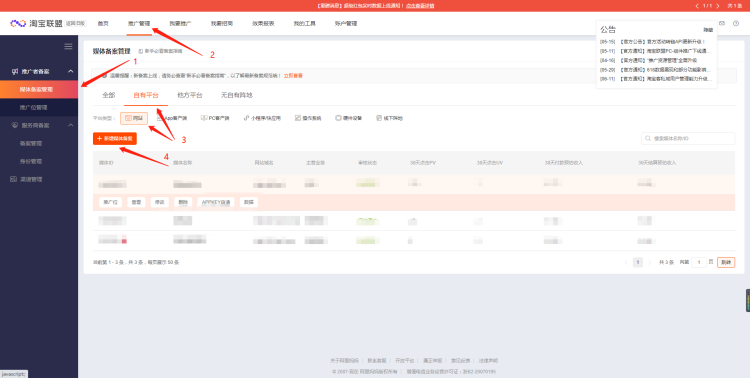Screen dimensions: 750x378
Task: Switch to the 自有平台 tab
Action: 146,95
